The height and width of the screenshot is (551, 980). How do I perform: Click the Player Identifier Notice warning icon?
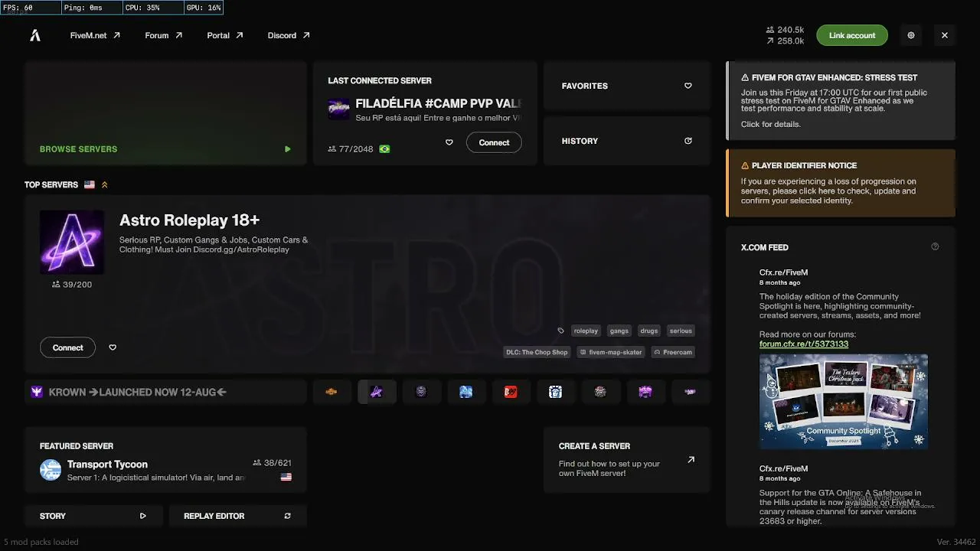(x=745, y=165)
